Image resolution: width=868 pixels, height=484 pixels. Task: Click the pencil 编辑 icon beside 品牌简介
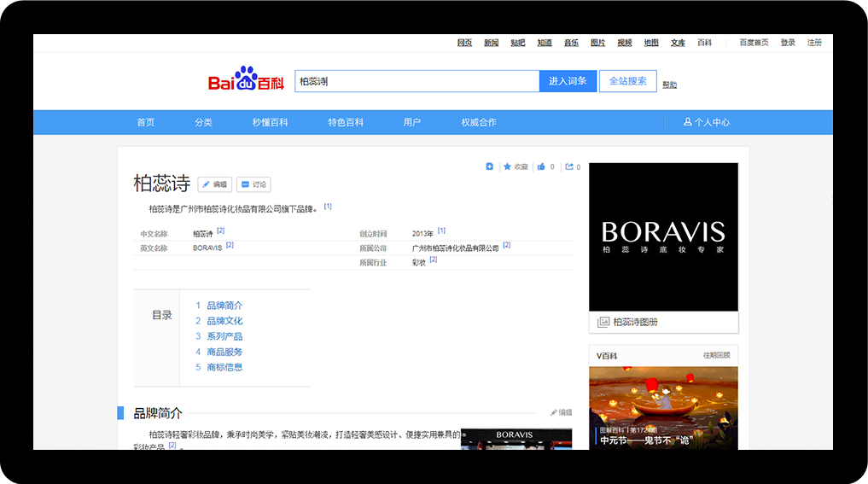(554, 412)
